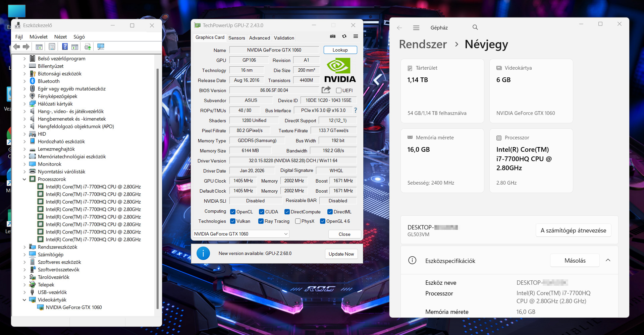Open the Validation tab in GPU-Z
644x335 pixels.
pos(284,38)
